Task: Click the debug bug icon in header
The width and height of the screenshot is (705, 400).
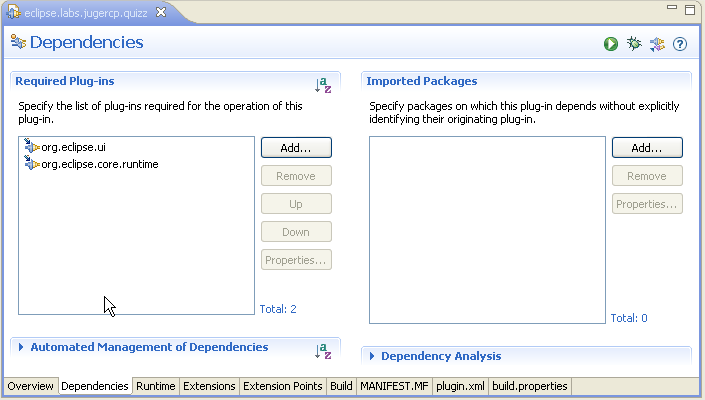Action: (x=633, y=44)
